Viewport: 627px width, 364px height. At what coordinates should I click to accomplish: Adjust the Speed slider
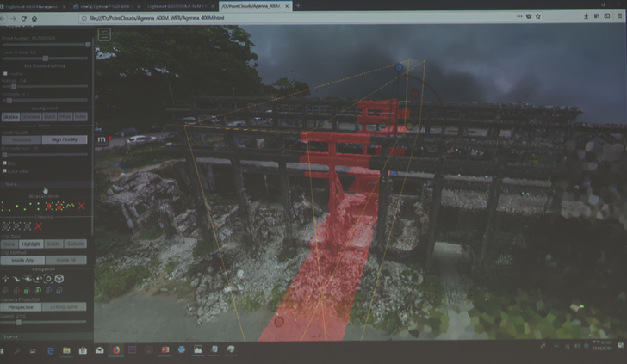point(44,322)
